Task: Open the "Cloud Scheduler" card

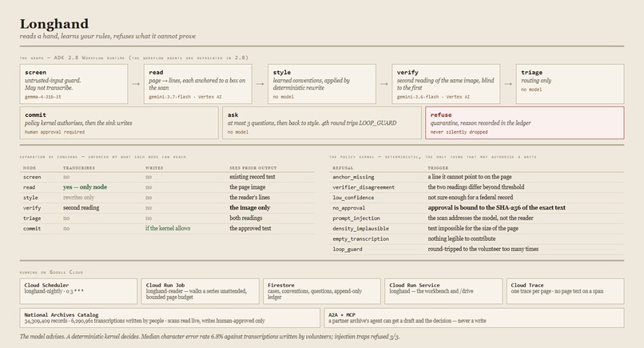Action: 78,291
